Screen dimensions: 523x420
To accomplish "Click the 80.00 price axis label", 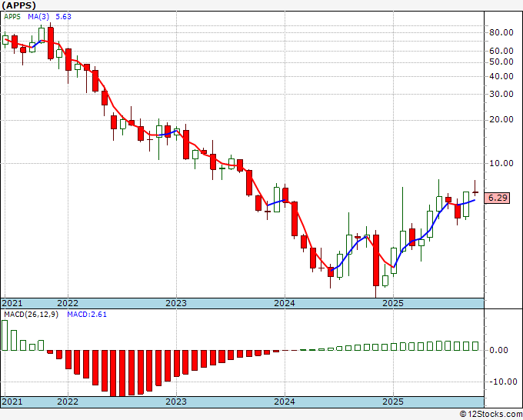I will click(501, 33).
